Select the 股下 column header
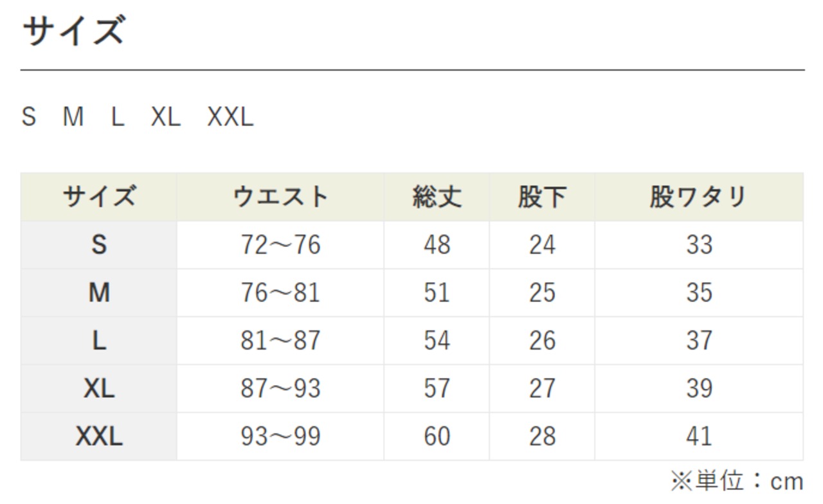 click(541, 197)
